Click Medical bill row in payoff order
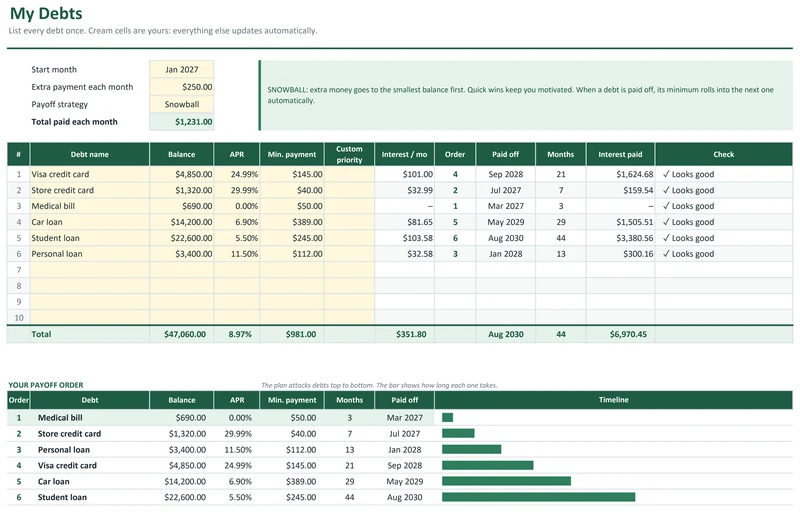The height and width of the screenshot is (512, 800). [x=399, y=417]
